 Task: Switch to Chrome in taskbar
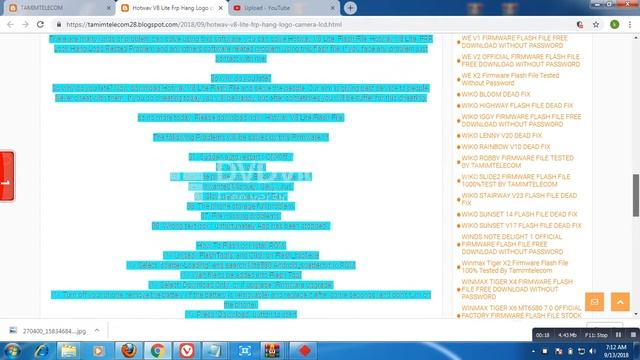(158, 351)
